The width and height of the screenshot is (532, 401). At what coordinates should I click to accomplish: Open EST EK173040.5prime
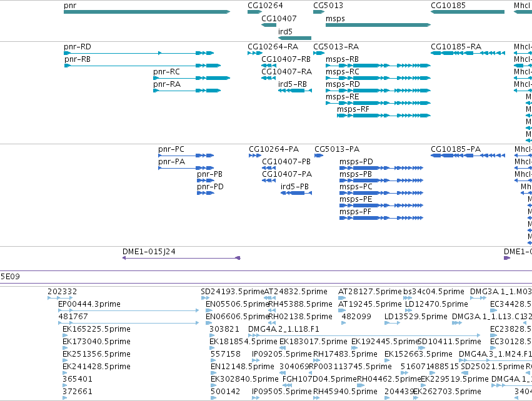tap(65, 348)
